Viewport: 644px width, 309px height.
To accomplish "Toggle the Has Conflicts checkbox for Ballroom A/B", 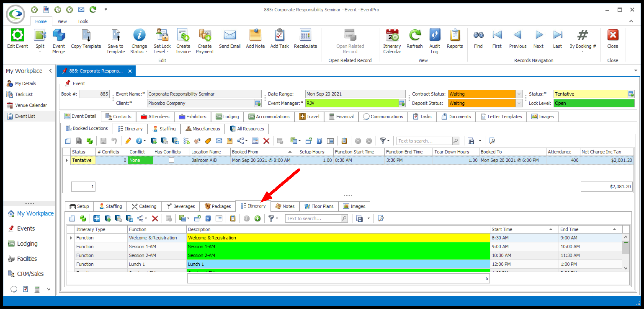I will [171, 160].
